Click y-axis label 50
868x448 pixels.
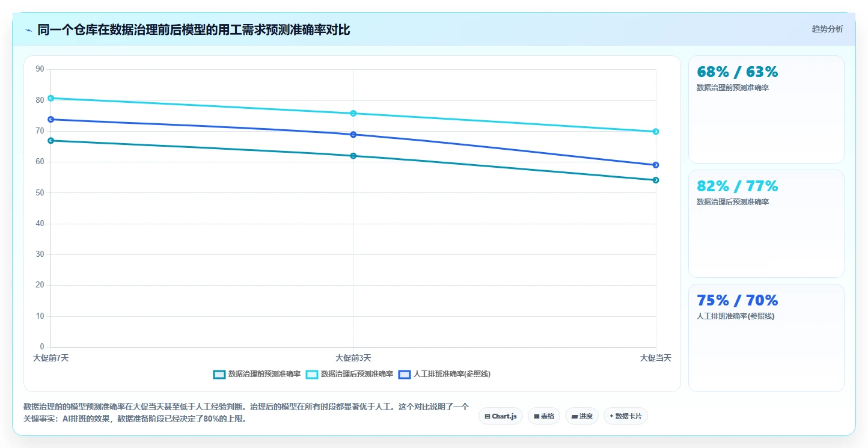[x=40, y=193]
